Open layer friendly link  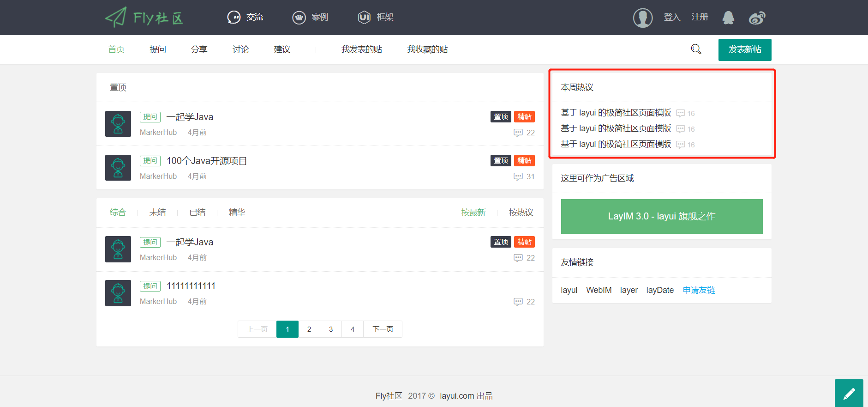pos(629,290)
